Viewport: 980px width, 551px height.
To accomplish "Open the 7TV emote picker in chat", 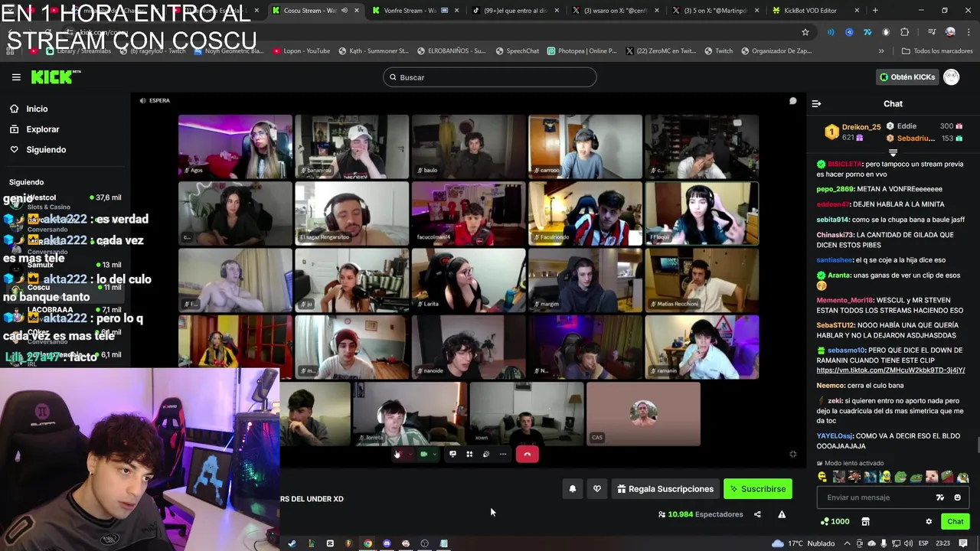I will [x=940, y=497].
